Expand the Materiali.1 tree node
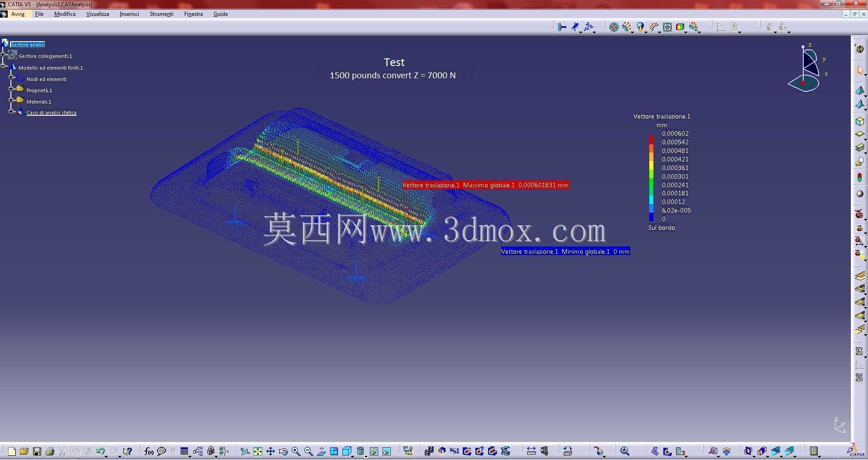The width and height of the screenshot is (868, 460). click(12, 100)
